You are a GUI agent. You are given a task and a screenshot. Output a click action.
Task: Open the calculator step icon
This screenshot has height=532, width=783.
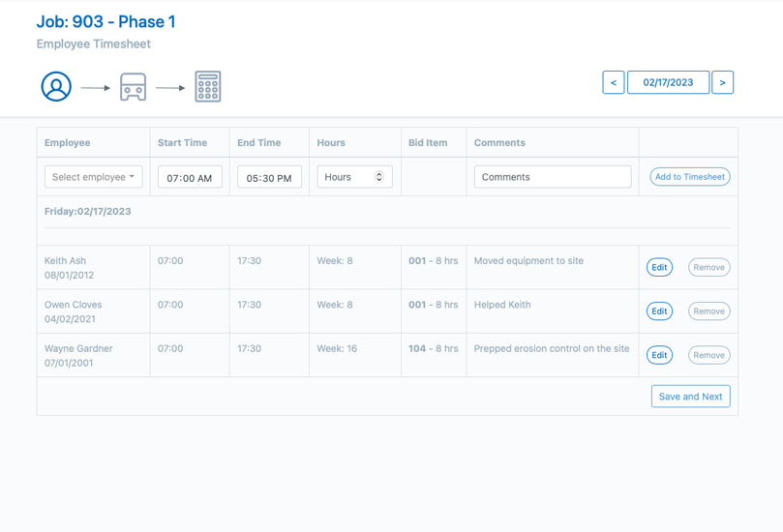[208, 86]
